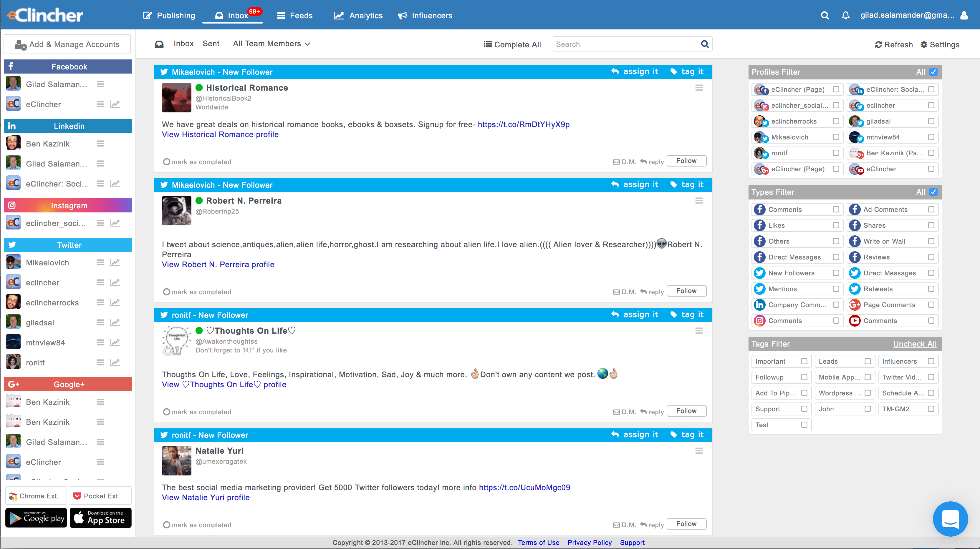Screen dimensions: 980x549
Task: Click the search submit magnifier in inbox
Action: (705, 44)
